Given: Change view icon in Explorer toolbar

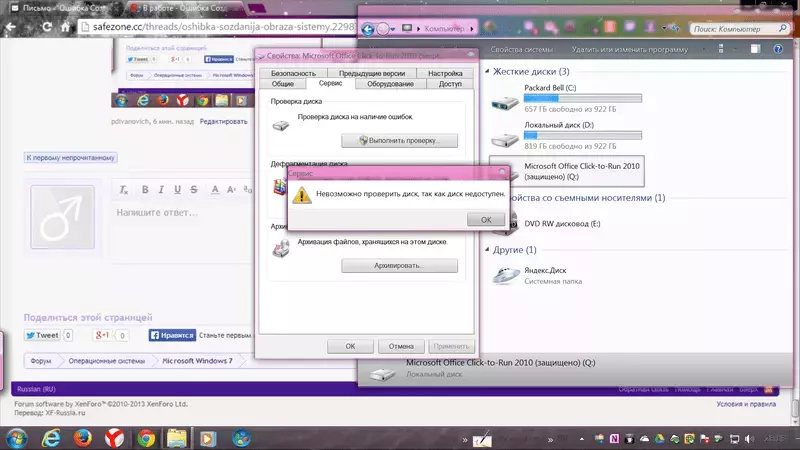Looking at the screenshot, I should (721, 49).
